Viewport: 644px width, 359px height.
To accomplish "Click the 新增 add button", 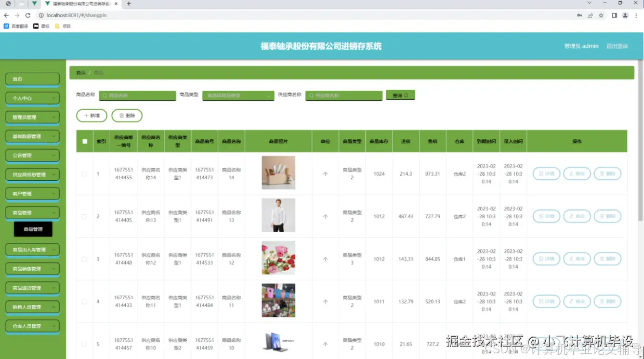I will point(91,116).
